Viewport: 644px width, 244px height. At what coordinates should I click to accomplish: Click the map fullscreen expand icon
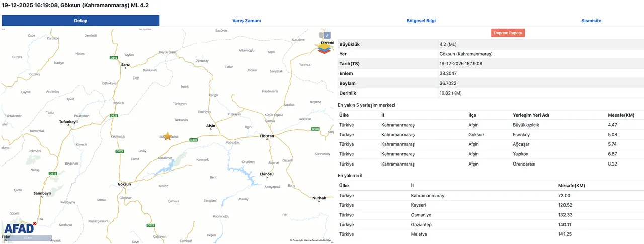tap(327, 35)
